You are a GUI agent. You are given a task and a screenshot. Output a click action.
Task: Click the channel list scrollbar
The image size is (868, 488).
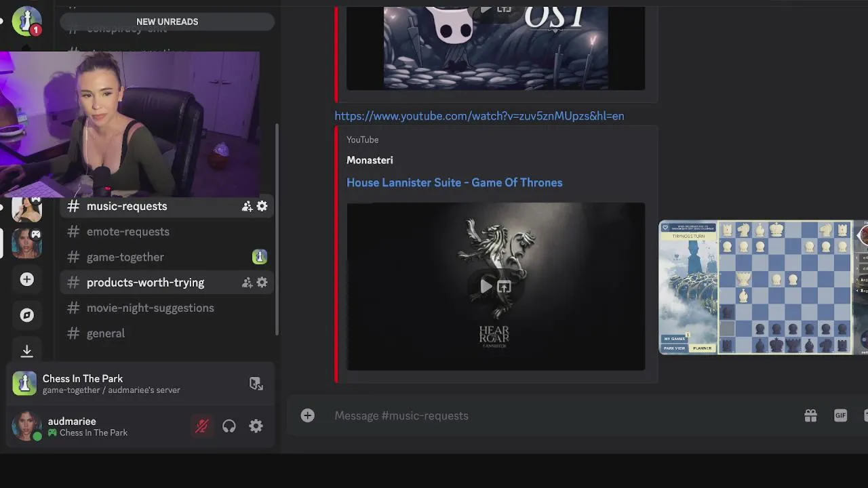pyautogui.click(x=276, y=229)
